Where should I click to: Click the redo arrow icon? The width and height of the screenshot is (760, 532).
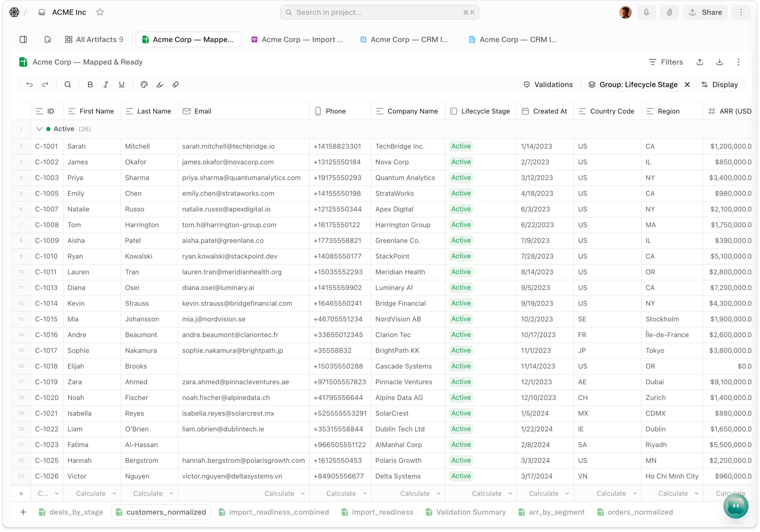[x=45, y=84]
